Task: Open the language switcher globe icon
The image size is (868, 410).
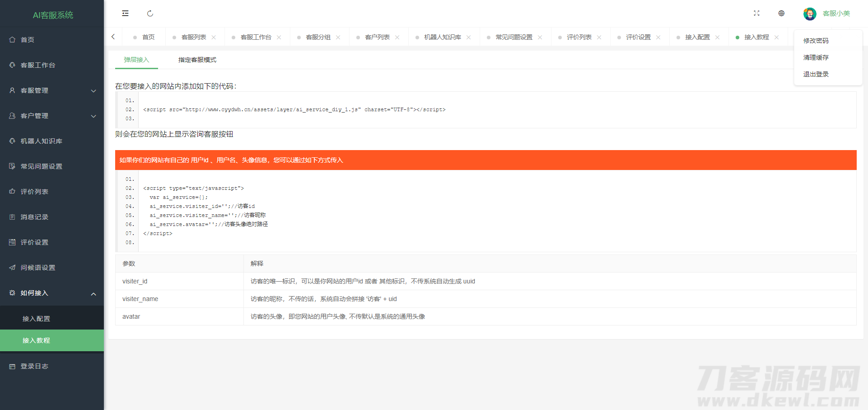Action: [781, 13]
